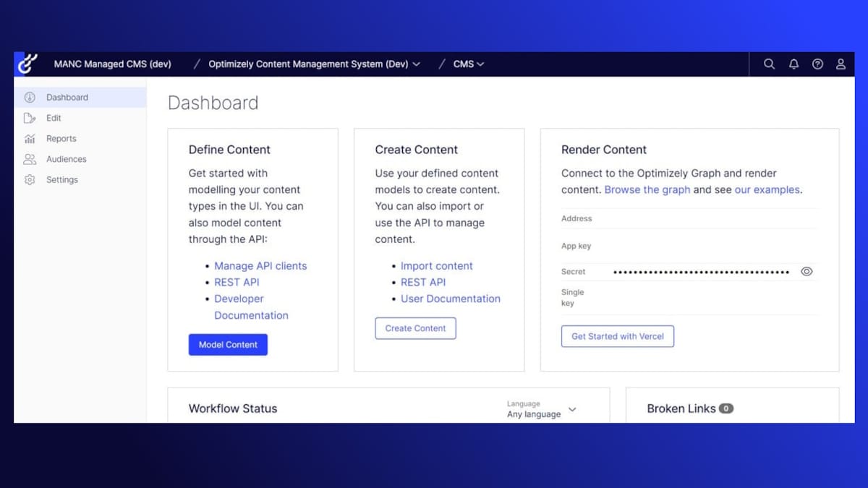Click the Address field row
Image resolution: width=868 pixels, height=488 pixels.
click(x=690, y=218)
